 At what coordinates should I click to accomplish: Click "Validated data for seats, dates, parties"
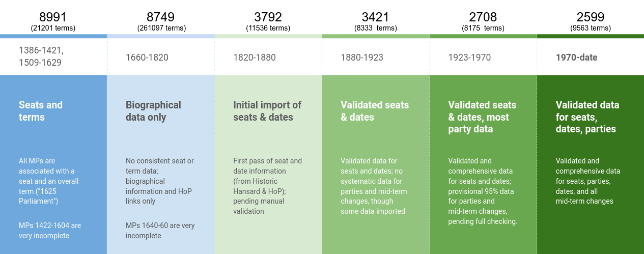(x=587, y=117)
